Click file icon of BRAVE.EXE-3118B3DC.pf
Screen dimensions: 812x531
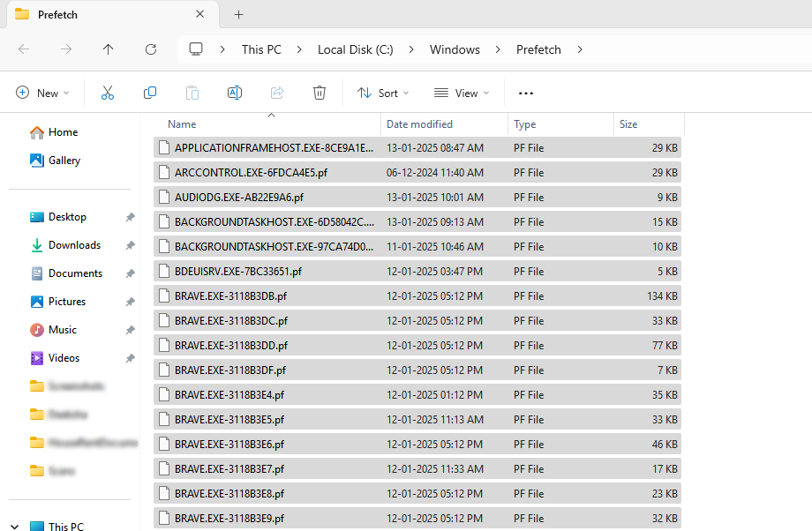(164, 321)
